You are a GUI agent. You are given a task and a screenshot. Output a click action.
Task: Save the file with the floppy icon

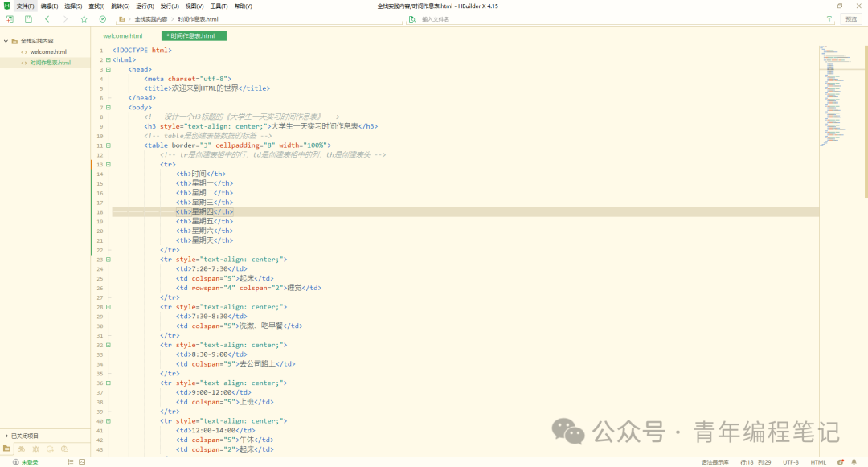[x=28, y=18]
